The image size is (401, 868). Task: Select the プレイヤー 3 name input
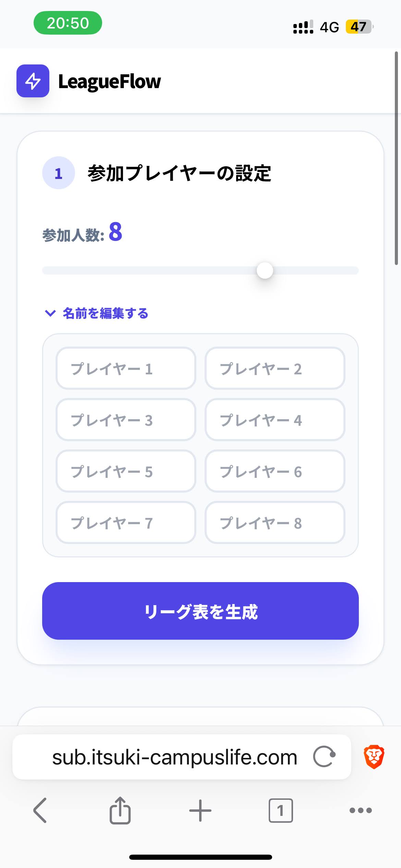(126, 420)
